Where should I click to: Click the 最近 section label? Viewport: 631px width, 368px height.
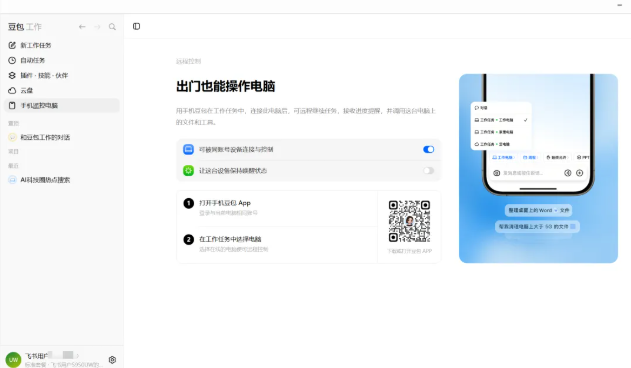click(13, 165)
